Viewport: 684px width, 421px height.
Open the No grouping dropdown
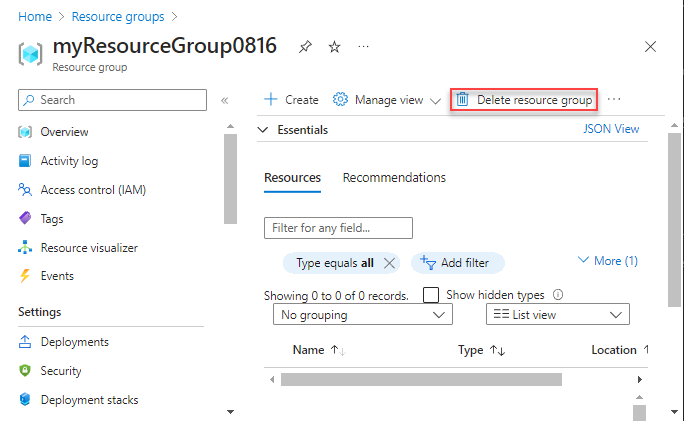pyautogui.click(x=362, y=315)
